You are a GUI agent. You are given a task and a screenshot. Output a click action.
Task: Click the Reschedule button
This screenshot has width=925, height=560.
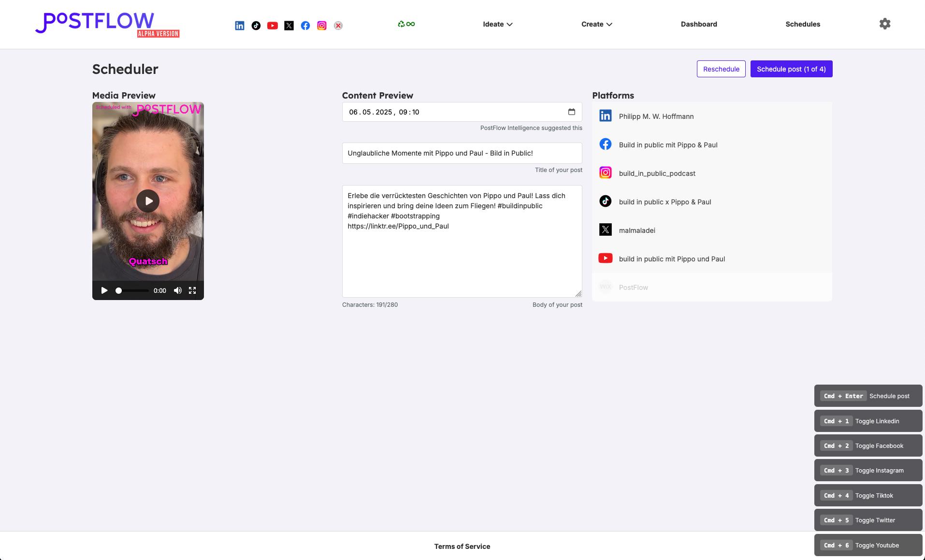click(721, 69)
